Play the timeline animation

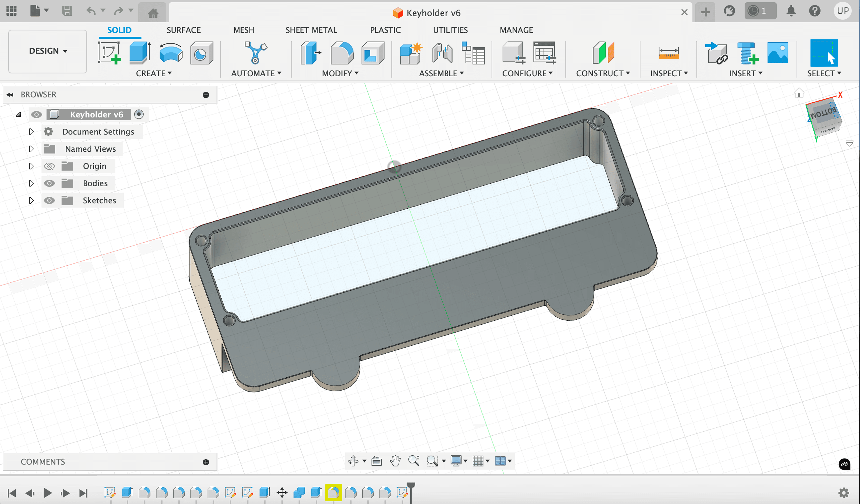click(47, 493)
